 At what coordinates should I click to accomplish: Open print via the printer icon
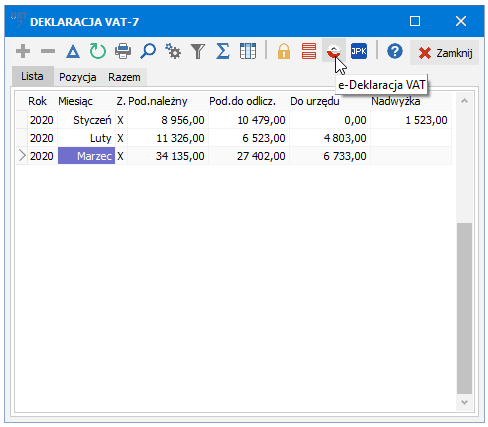[123, 51]
